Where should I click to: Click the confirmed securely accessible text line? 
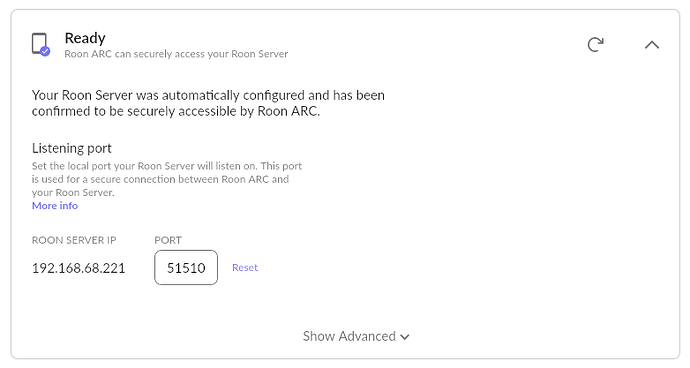(176, 111)
